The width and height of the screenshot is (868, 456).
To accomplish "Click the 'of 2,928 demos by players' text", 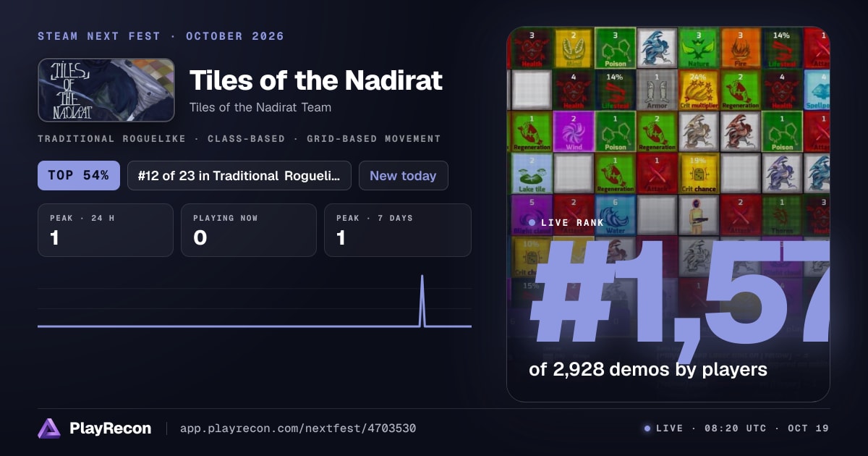I will click(x=648, y=369).
